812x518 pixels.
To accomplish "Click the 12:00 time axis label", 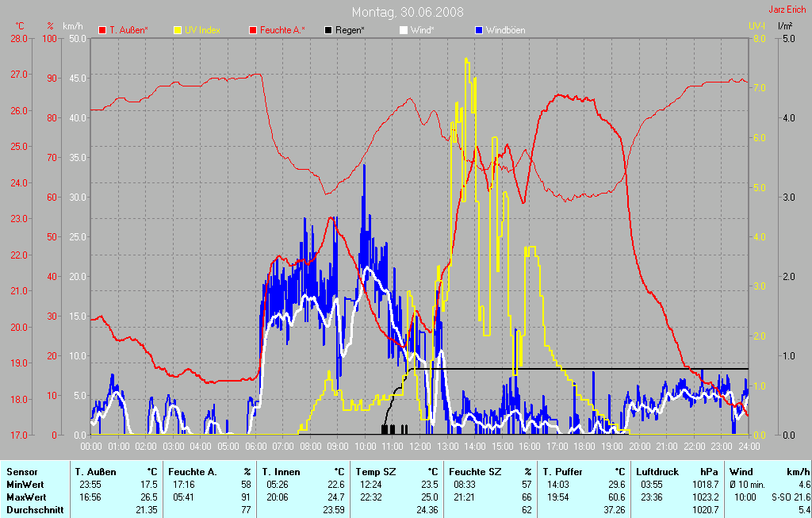I will 419,447.
